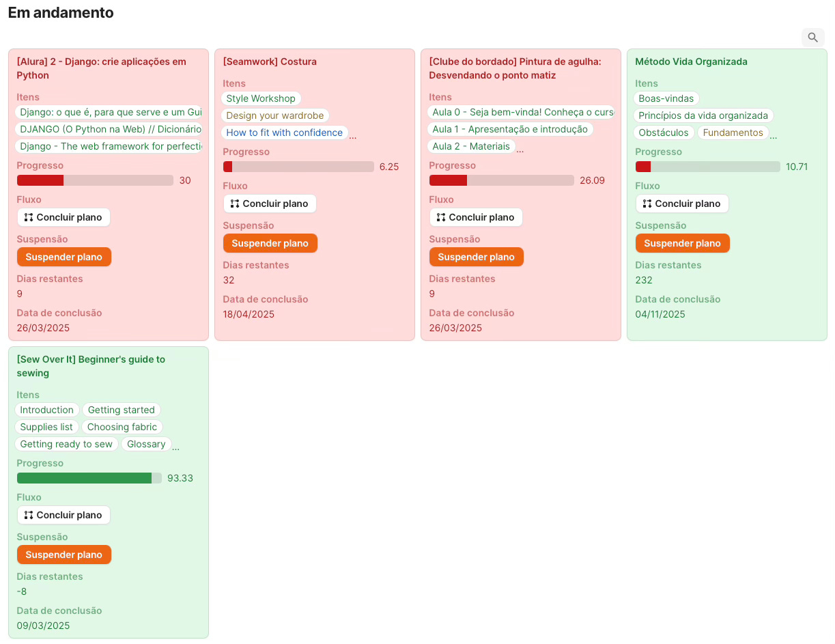This screenshot has height=644, width=835.
Task: Select the Getting ready to sew tag
Action: click(x=66, y=444)
